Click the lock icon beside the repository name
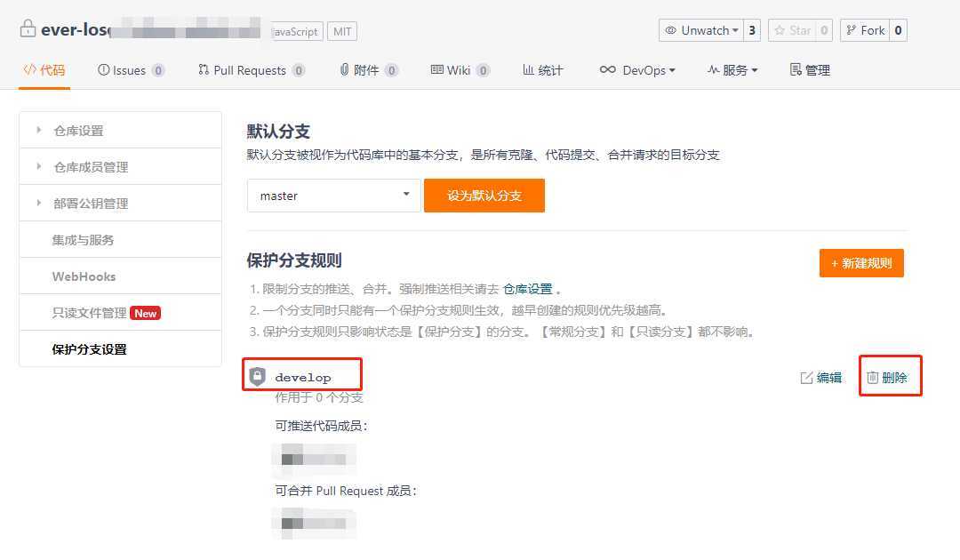Image resolution: width=960 pixels, height=560 pixels. pyautogui.click(x=25, y=28)
